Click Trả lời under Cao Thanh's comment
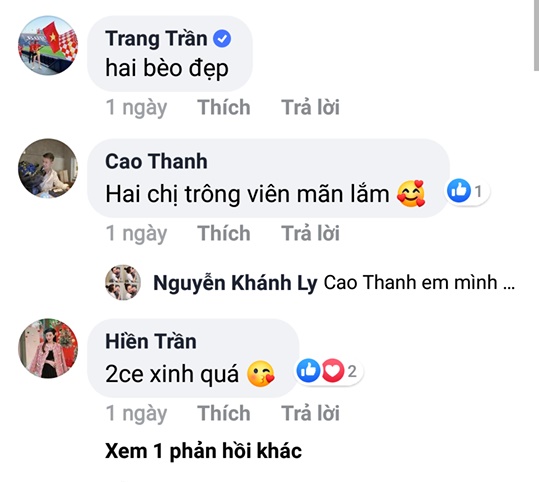 click(x=310, y=233)
